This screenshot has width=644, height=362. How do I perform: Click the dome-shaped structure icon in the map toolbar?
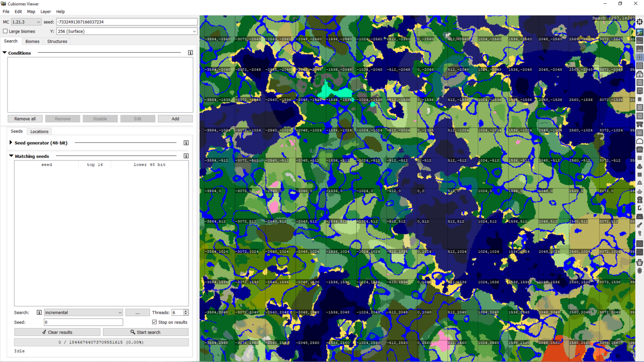pos(640,141)
